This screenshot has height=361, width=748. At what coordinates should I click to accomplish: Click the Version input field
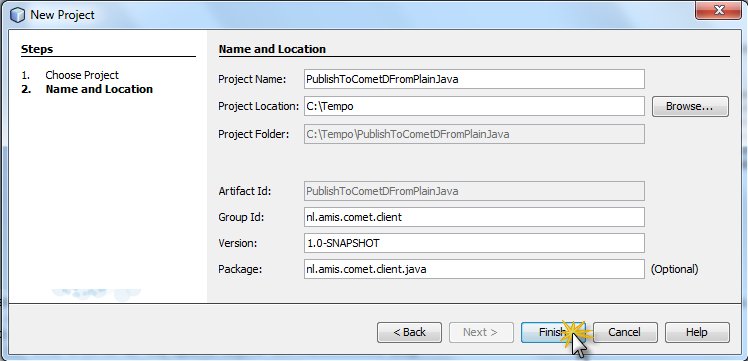point(474,243)
